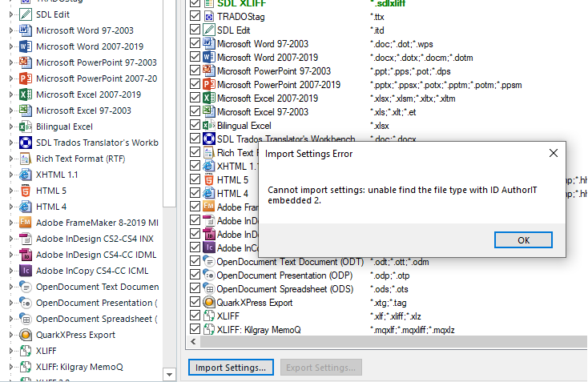Expand the HTML 5 tree node

point(11,191)
